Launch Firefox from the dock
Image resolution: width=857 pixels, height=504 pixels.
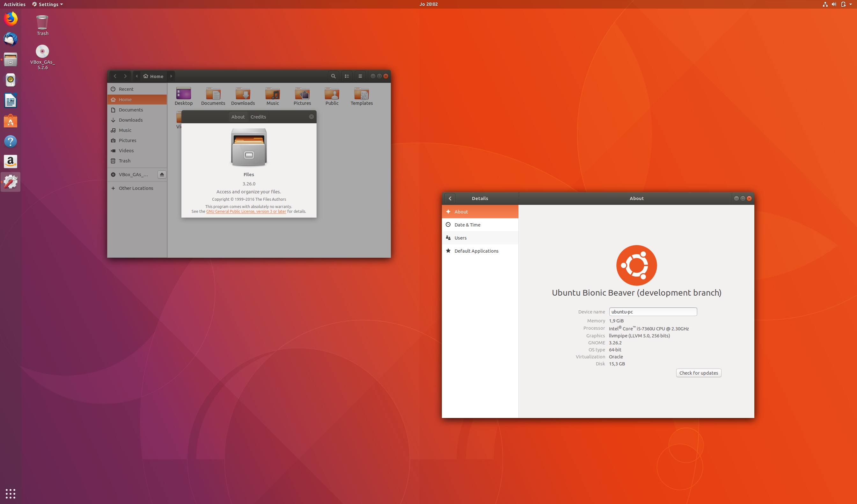11,19
